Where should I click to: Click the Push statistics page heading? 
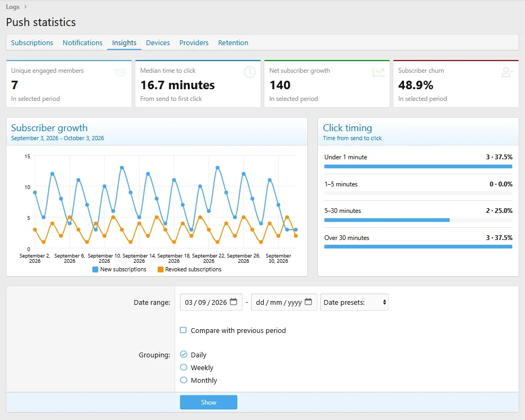[41, 22]
